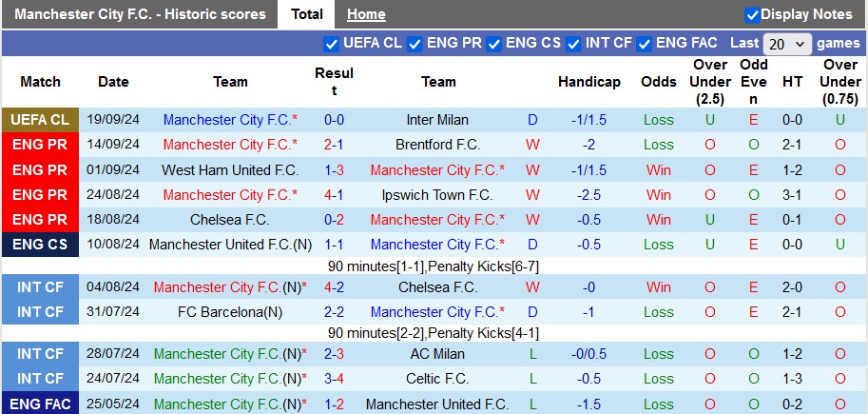Disable the INT CF filter checkbox
Screen dimensions: 868x414
(x=574, y=44)
